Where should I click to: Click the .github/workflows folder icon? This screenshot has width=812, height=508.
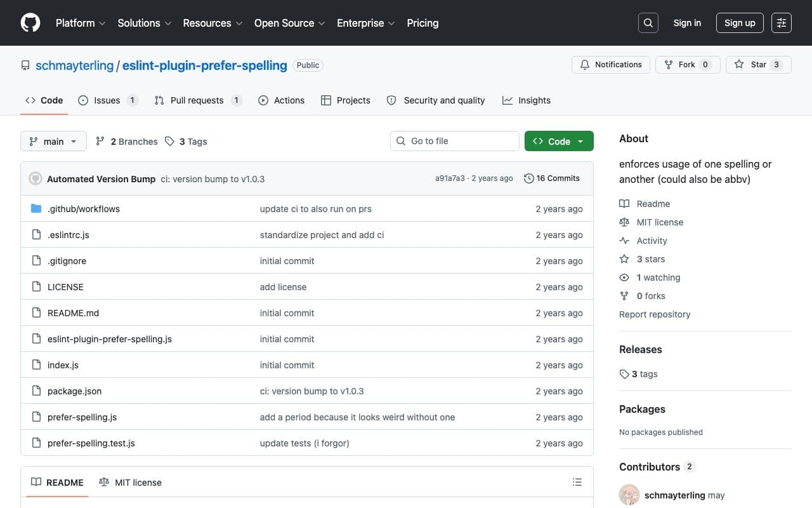pos(36,209)
